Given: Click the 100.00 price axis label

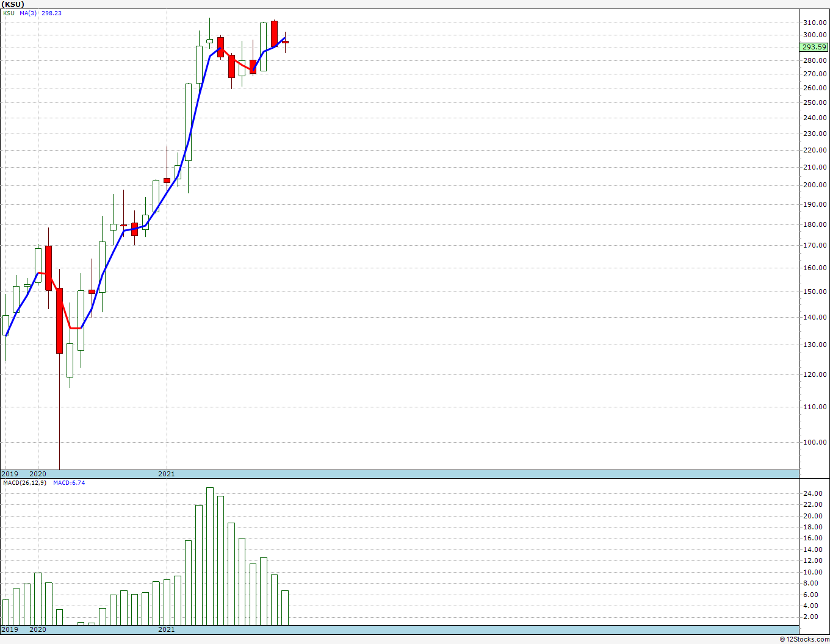Looking at the screenshot, I should coord(815,442).
